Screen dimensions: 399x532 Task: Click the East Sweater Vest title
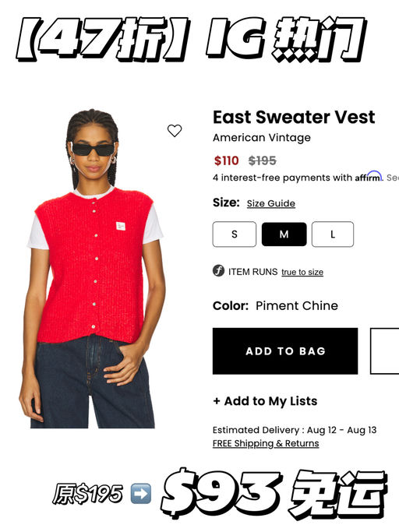point(294,118)
